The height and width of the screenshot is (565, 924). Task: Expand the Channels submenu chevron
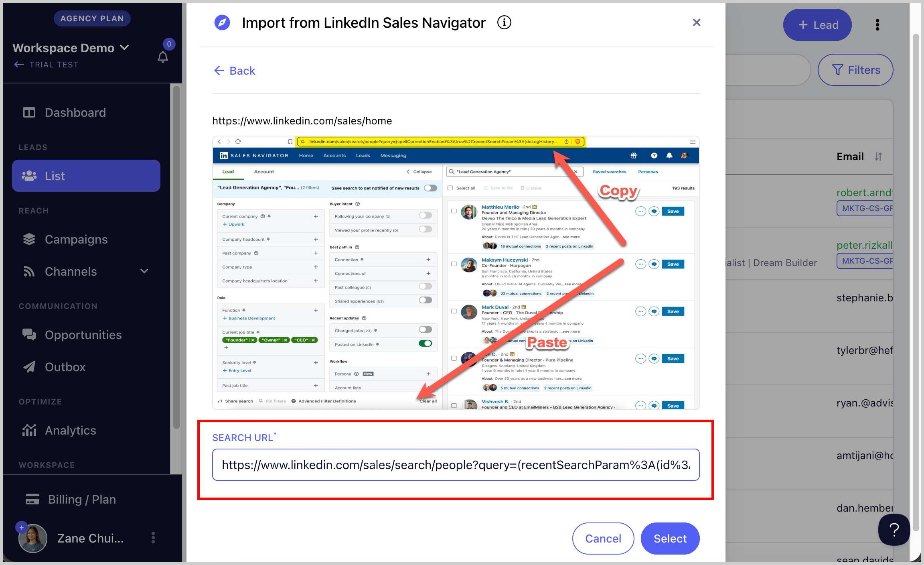(144, 271)
